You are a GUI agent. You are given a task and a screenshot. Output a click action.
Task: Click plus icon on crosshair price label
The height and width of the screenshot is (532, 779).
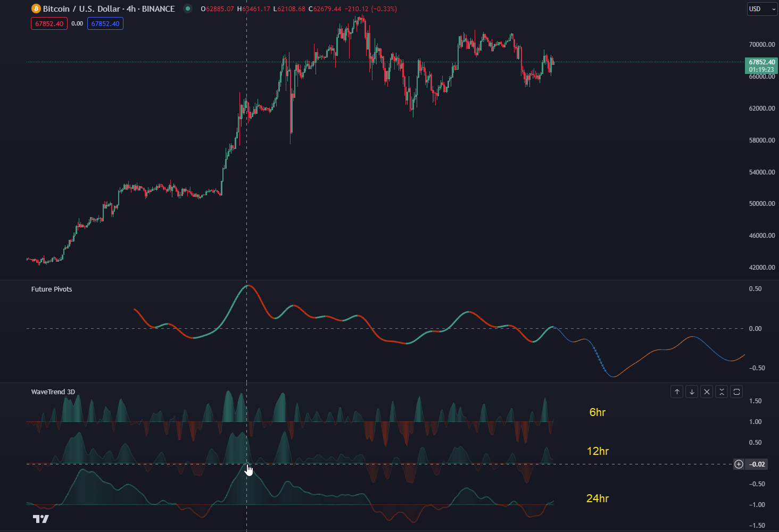[x=739, y=464]
